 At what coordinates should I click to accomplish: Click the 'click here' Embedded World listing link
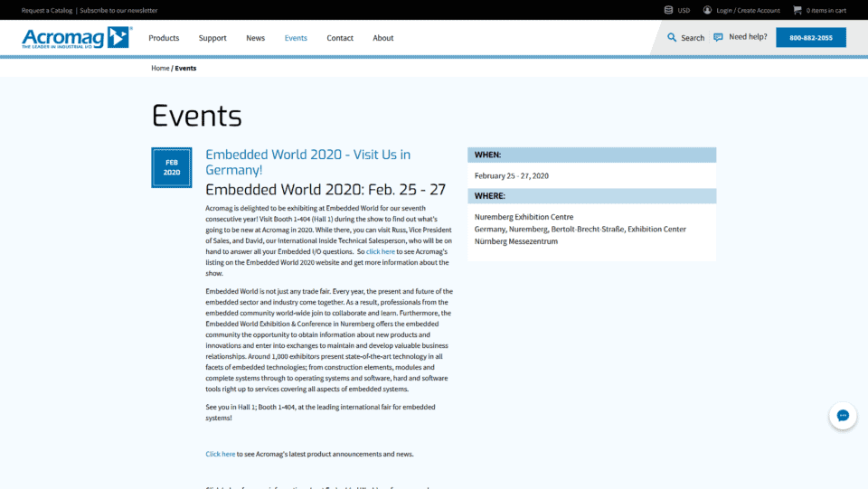[381, 251]
